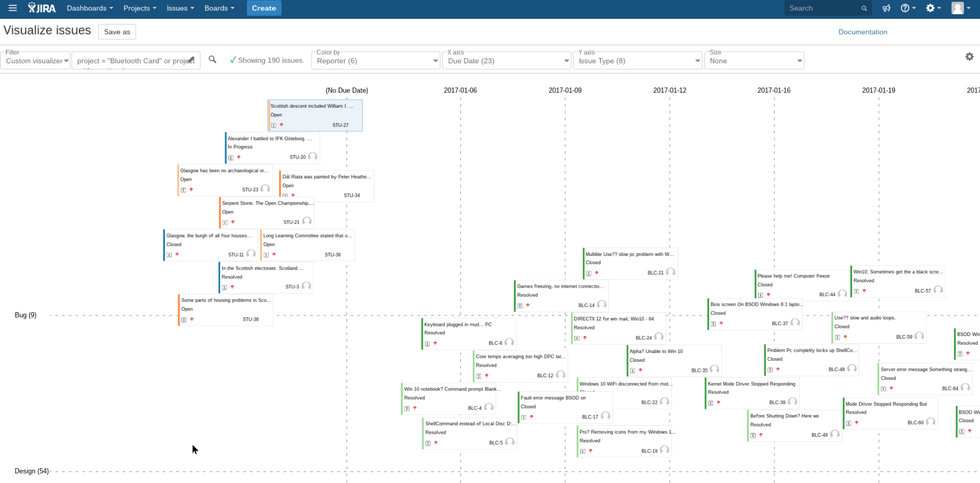Click assignee avatar on BLC-19 card
The width and height of the screenshot is (980, 483).
(664, 450)
